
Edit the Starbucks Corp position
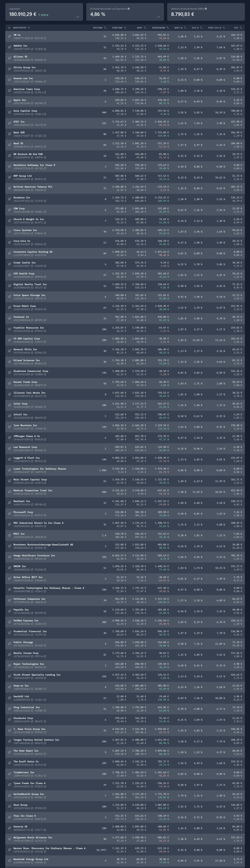click(9, 720)
